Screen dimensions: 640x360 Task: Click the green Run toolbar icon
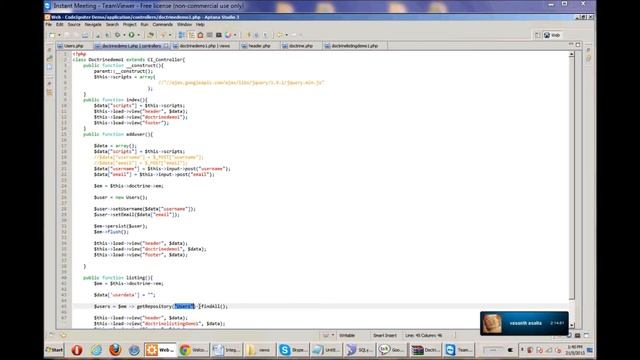(x=131, y=35)
